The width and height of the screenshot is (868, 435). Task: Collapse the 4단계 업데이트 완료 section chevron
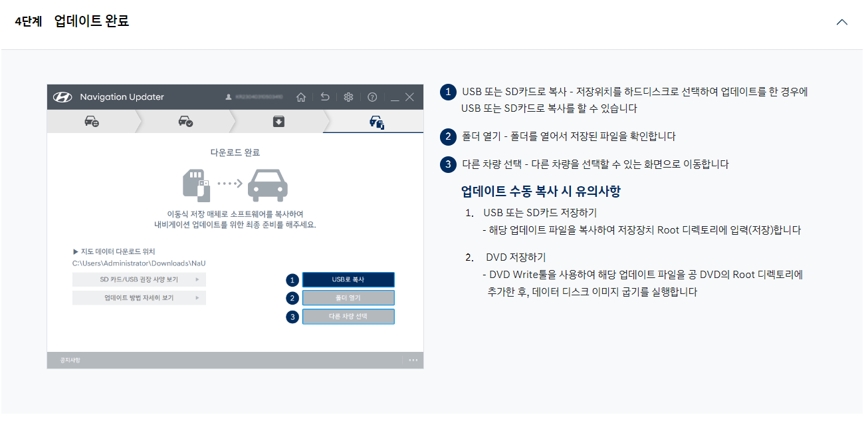pyautogui.click(x=842, y=21)
